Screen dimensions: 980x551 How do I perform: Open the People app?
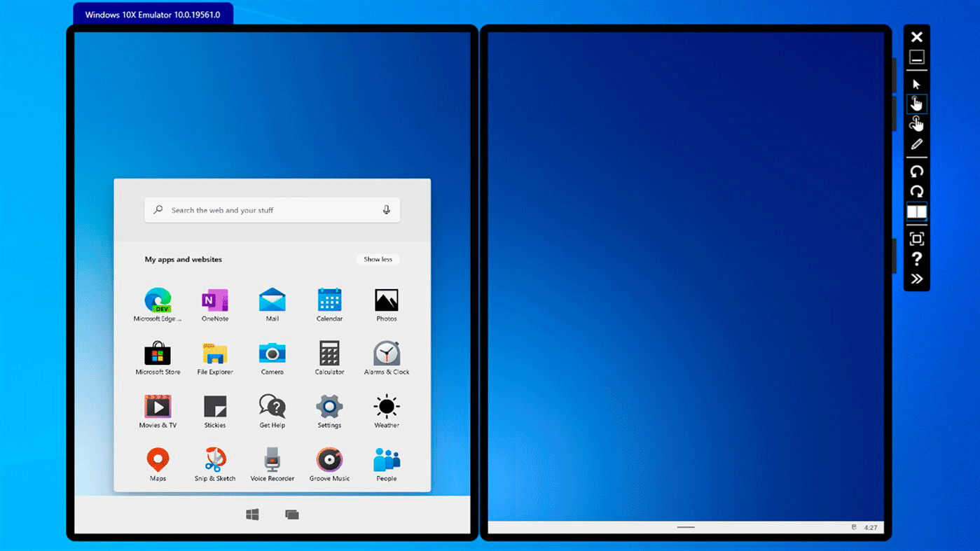click(387, 464)
